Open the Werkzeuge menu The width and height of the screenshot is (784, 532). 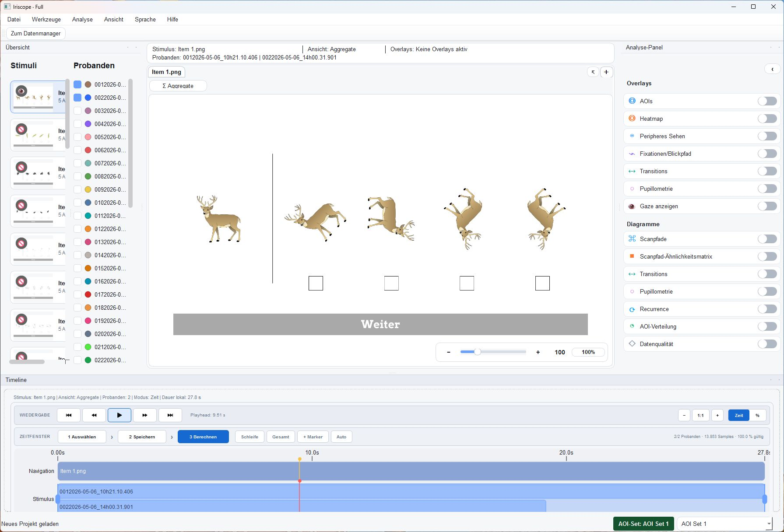point(46,19)
